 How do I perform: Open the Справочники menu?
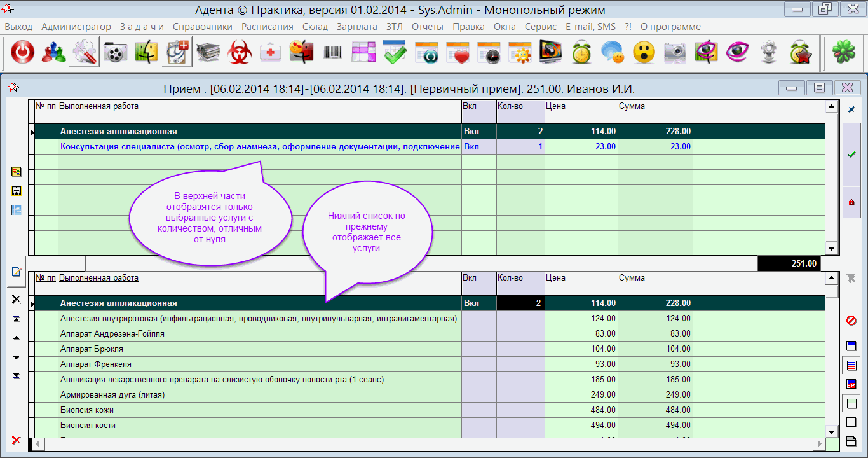pos(202,27)
